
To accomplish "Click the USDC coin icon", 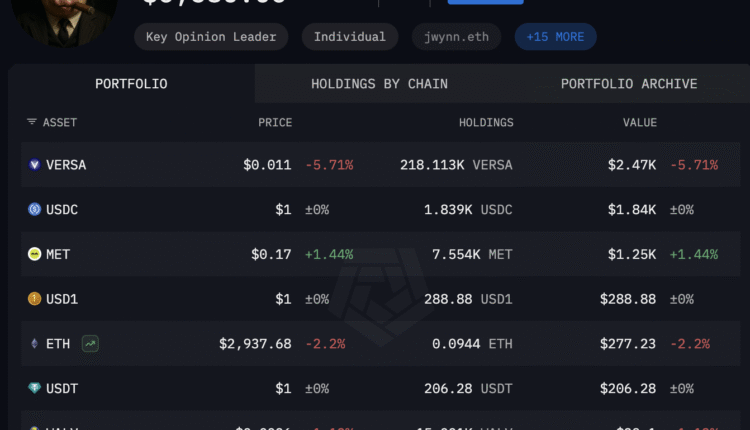I will tap(34, 210).
